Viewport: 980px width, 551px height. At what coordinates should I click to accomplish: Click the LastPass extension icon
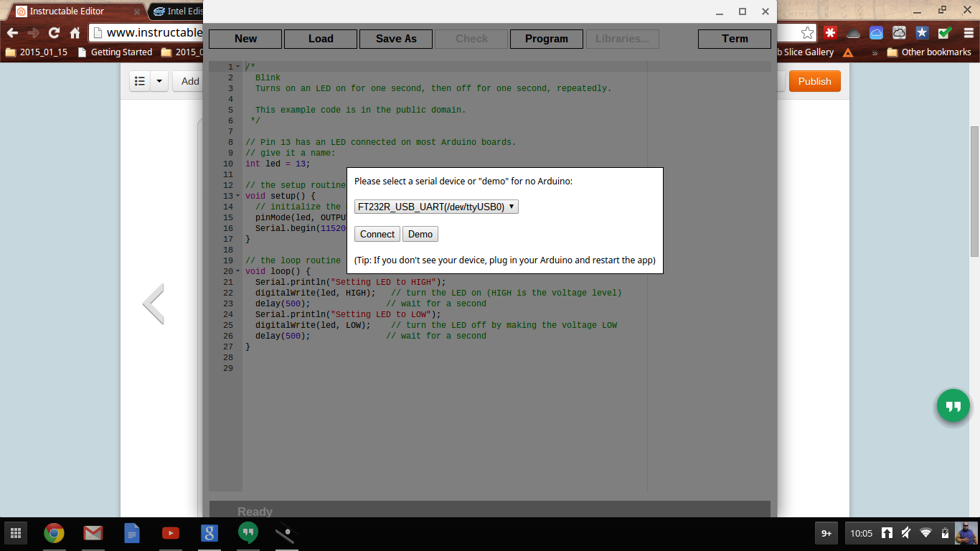tap(831, 32)
